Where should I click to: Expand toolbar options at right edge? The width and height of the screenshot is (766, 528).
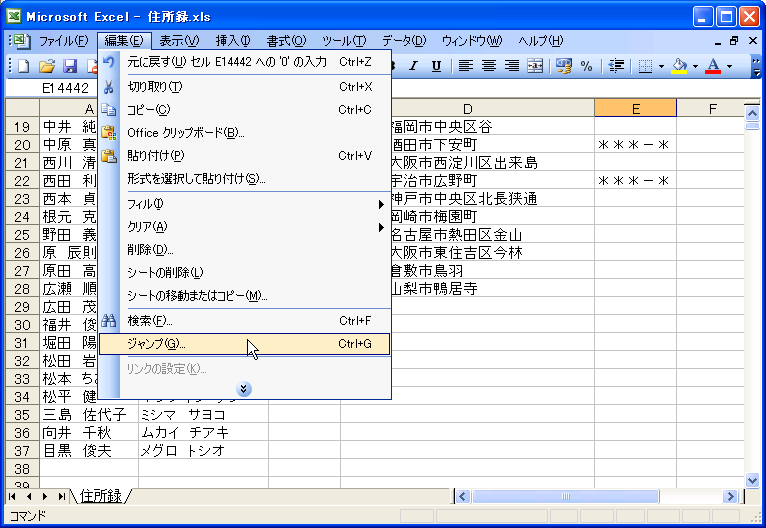pos(756,67)
